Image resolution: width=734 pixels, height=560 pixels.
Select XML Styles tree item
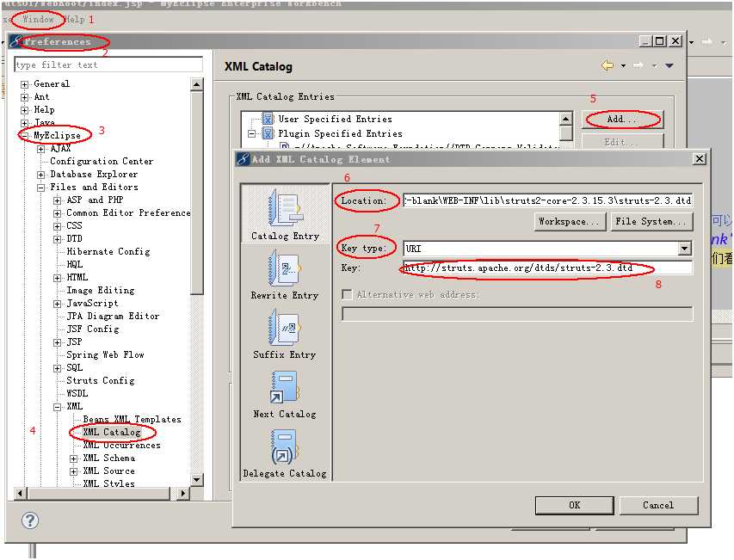pos(108,483)
